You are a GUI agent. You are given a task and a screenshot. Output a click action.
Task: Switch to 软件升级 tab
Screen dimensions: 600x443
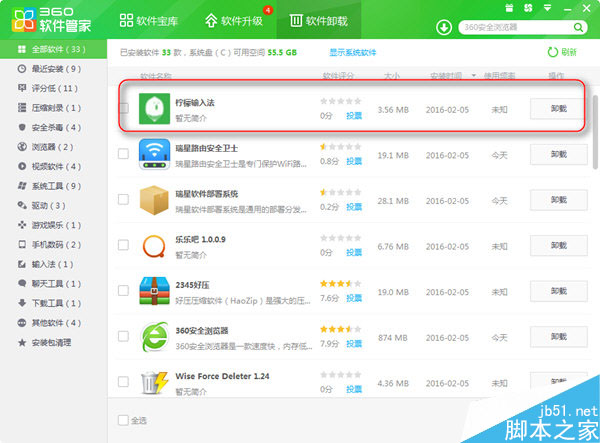234,20
